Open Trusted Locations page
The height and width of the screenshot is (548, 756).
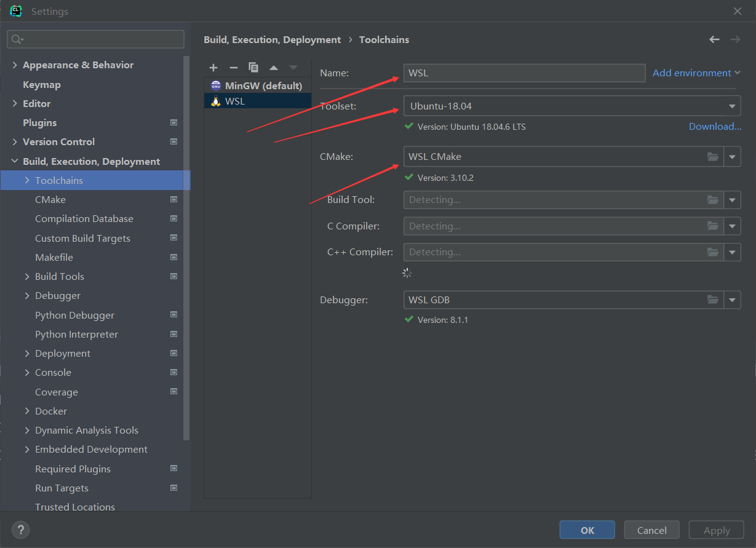(x=75, y=507)
